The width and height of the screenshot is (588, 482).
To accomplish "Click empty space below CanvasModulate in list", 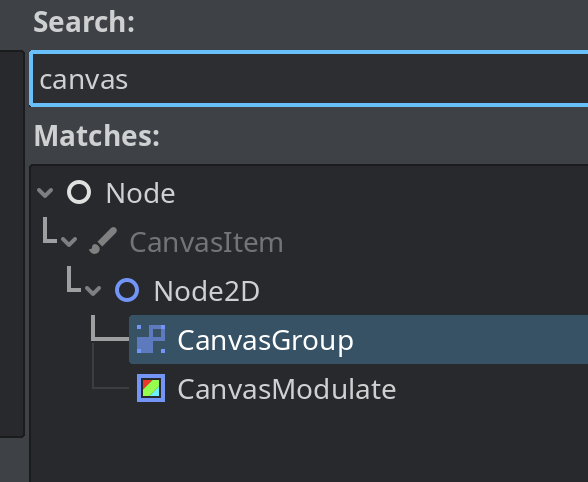I will 308,443.
